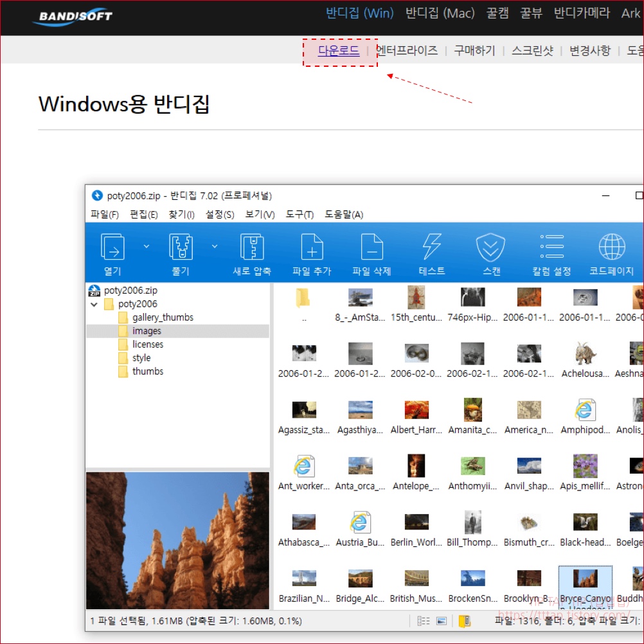644x644 pixels.
Task: Select the Agassiz_sta... file
Action: click(x=304, y=418)
